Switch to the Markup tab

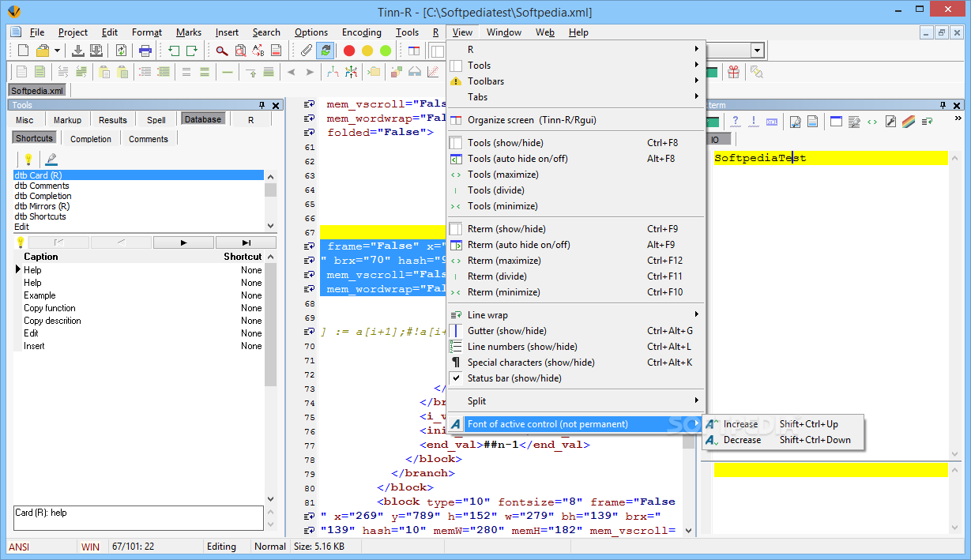[x=67, y=120]
